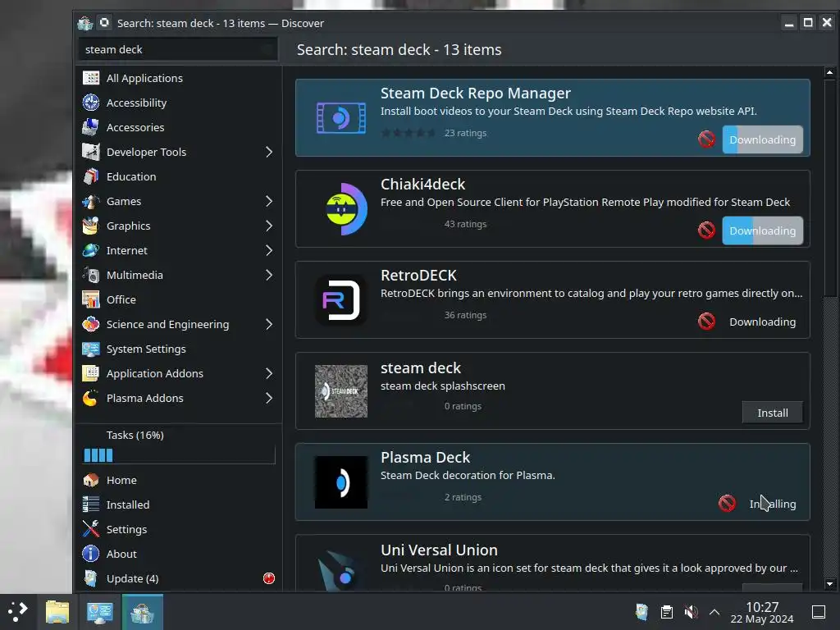Open the Internet globe icon
The width and height of the screenshot is (840, 630).
coord(90,251)
